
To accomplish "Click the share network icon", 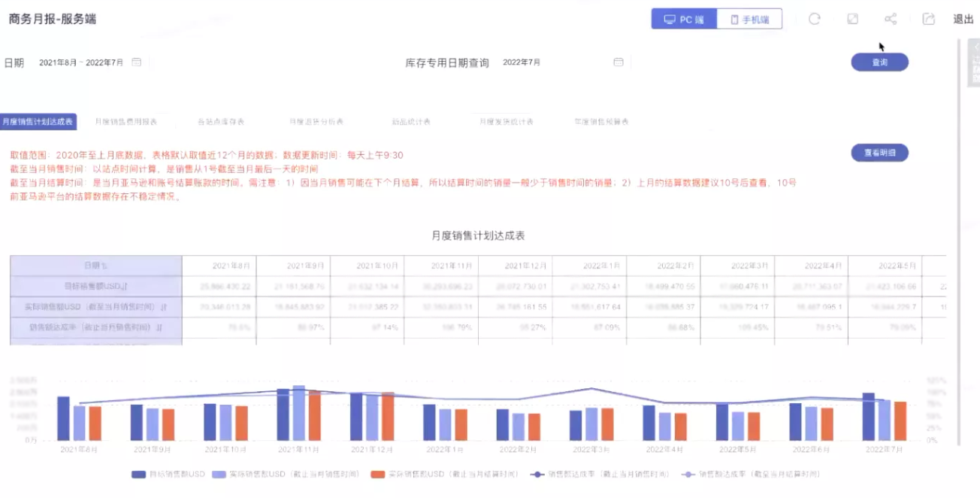I will [891, 20].
